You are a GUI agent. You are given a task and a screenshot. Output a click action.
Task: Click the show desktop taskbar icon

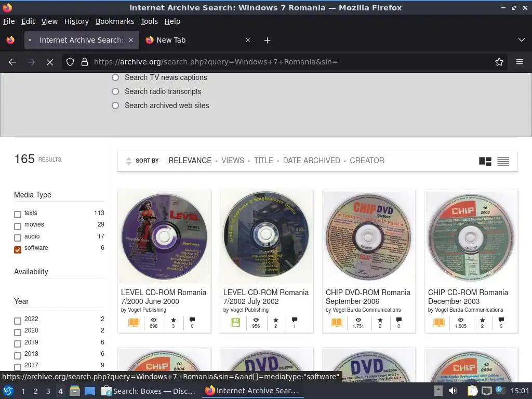[x=89, y=391]
